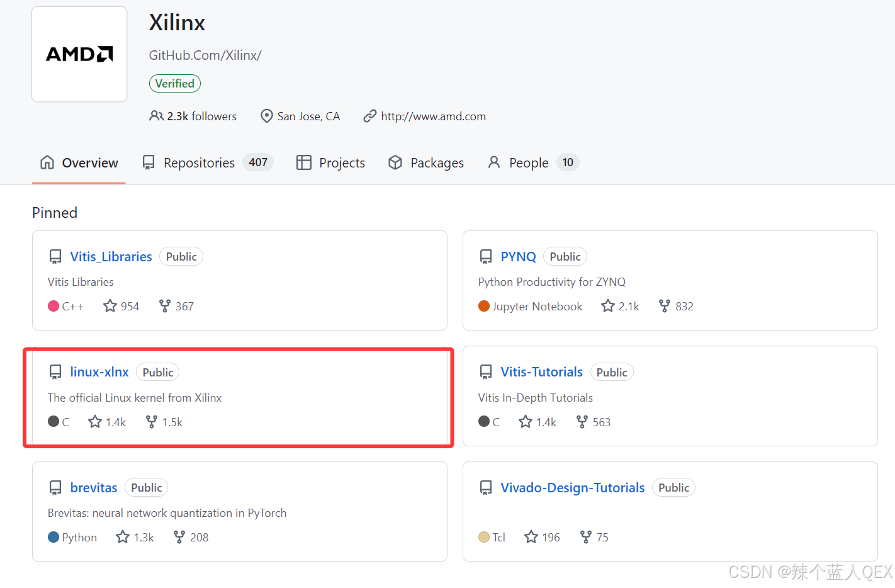Click the 208 fork icon on brevitas
Viewport: 895px width, 588px height.
[x=179, y=537]
